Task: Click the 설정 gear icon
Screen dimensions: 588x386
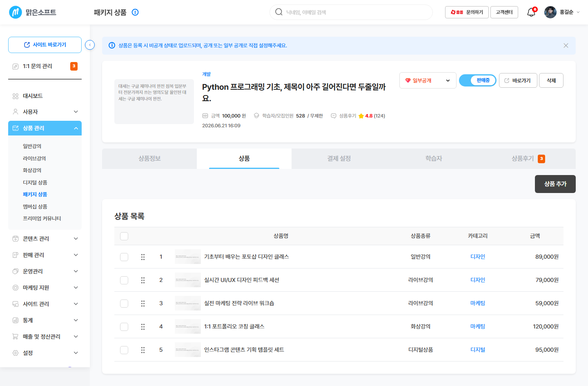Action: click(x=16, y=353)
